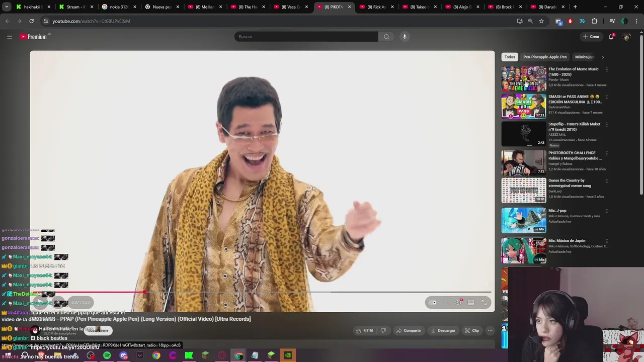Image resolution: width=644 pixels, height=362 pixels.
Task: Reload the current page
Action: [x=31, y=21]
